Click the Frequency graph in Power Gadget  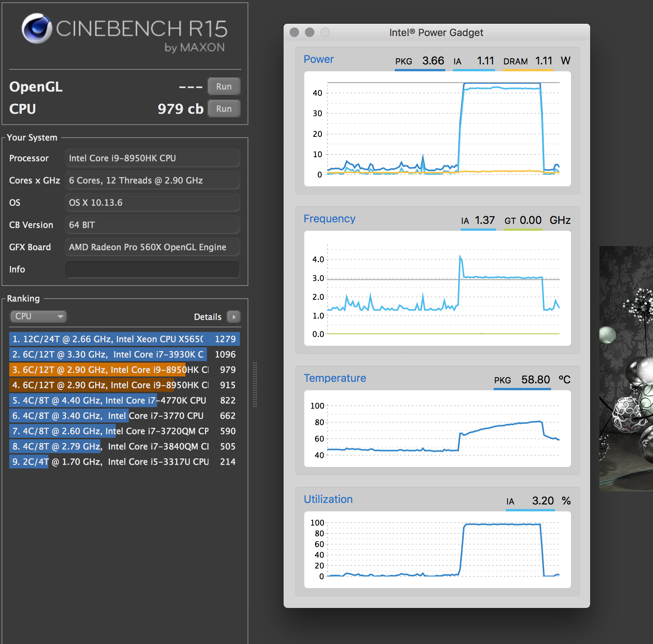(x=437, y=288)
